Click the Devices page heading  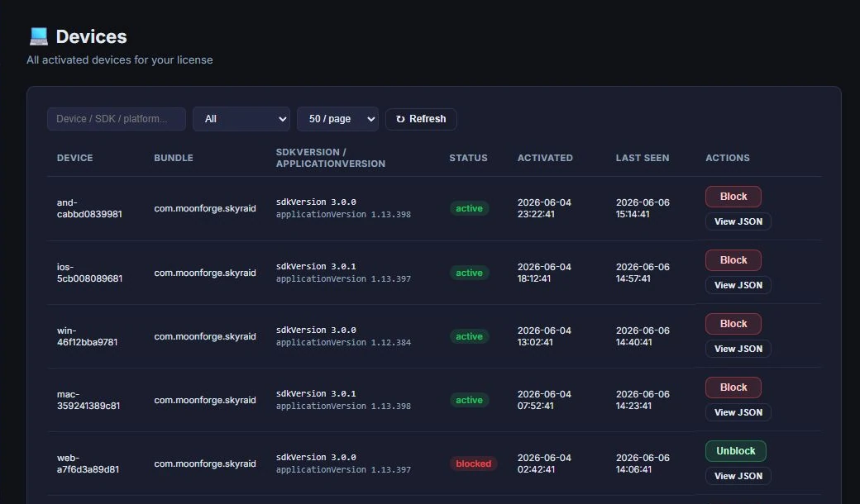point(91,36)
